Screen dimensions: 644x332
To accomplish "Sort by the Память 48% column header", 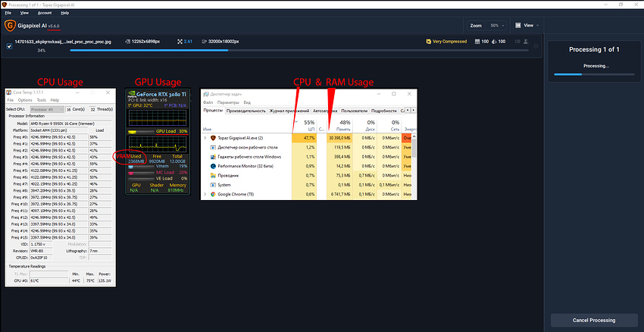I will coord(339,125).
